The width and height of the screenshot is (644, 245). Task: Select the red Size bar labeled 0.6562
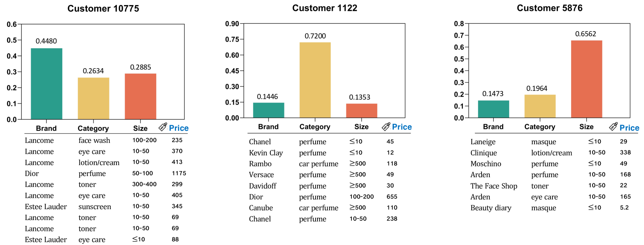[x=586, y=79]
